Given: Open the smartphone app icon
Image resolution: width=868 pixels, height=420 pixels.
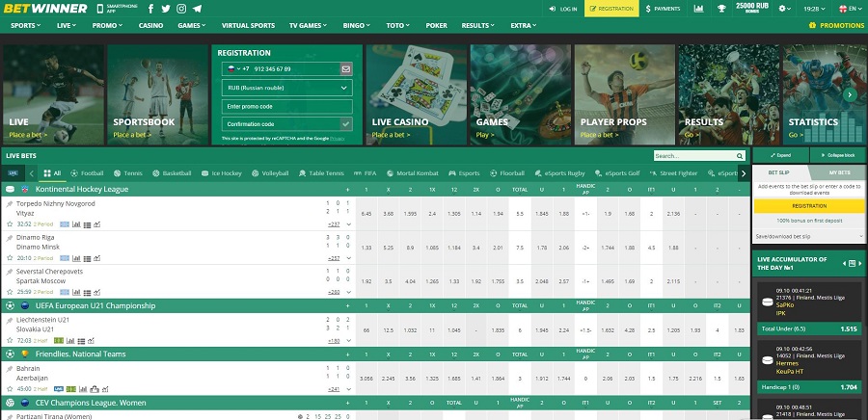Looking at the screenshot, I should [100, 9].
